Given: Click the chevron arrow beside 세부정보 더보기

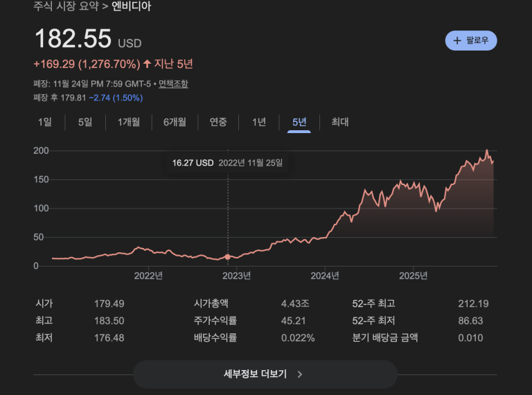Looking at the screenshot, I should click(299, 374).
